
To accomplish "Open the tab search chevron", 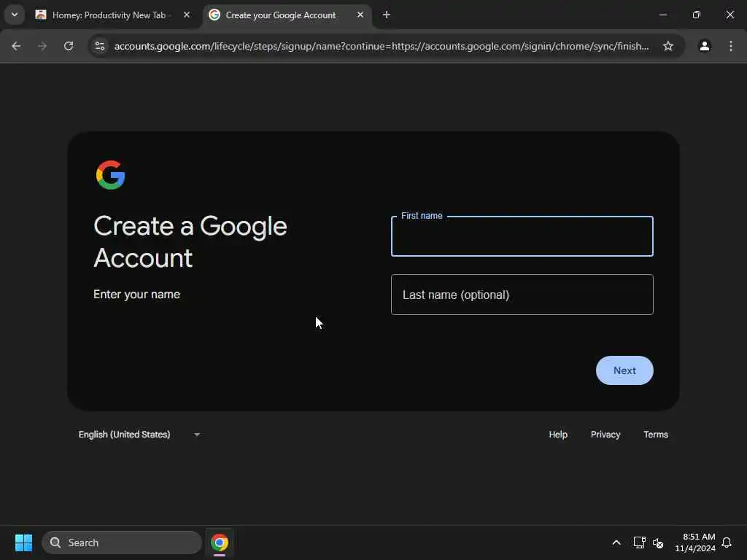I will 15,15.
